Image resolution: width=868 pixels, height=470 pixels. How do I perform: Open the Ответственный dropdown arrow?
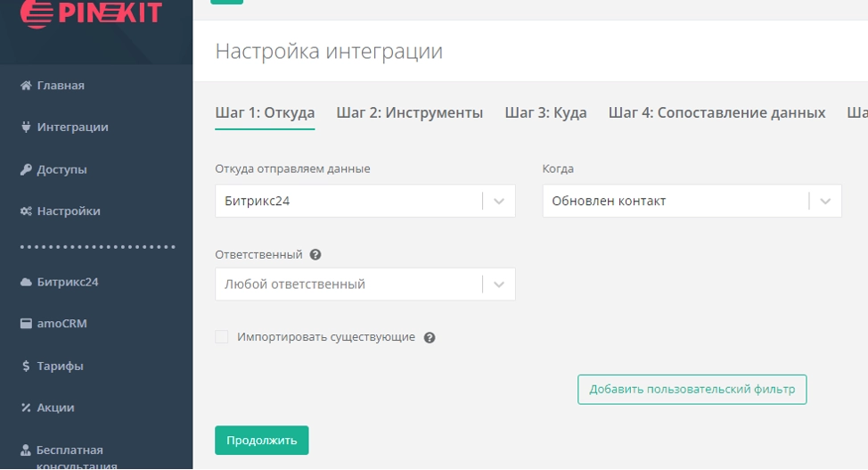tap(499, 284)
